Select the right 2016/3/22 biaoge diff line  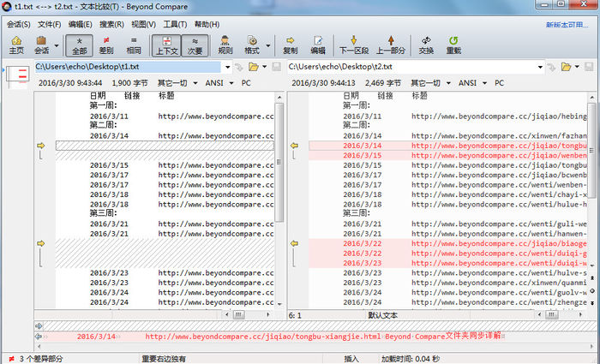pyautogui.click(x=447, y=243)
